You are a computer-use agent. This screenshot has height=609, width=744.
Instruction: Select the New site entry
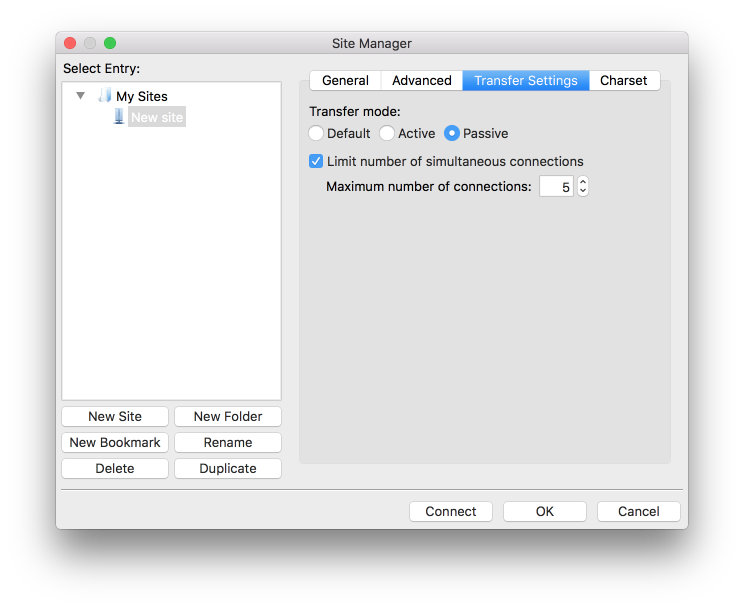(157, 117)
